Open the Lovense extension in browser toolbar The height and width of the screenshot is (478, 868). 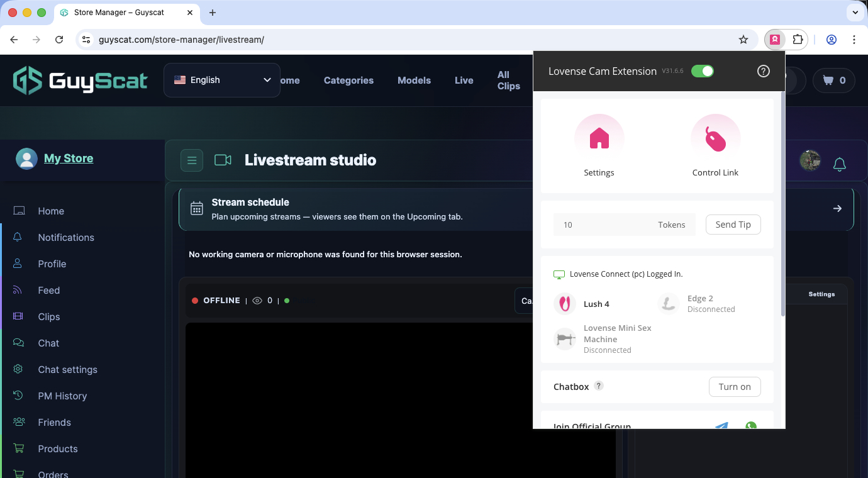click(x=775, y=40)
